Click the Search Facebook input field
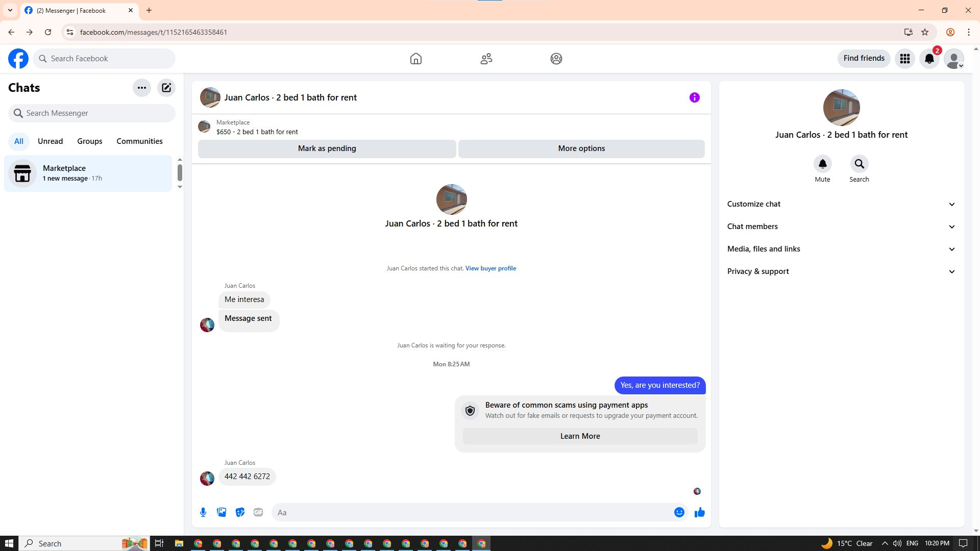This screenshot has width=980, height=551. point(104,59)
